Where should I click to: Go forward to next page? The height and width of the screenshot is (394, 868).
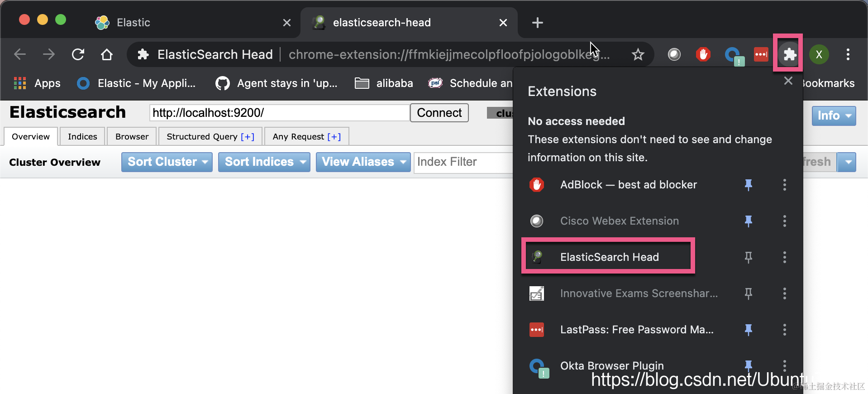(49, 55)
